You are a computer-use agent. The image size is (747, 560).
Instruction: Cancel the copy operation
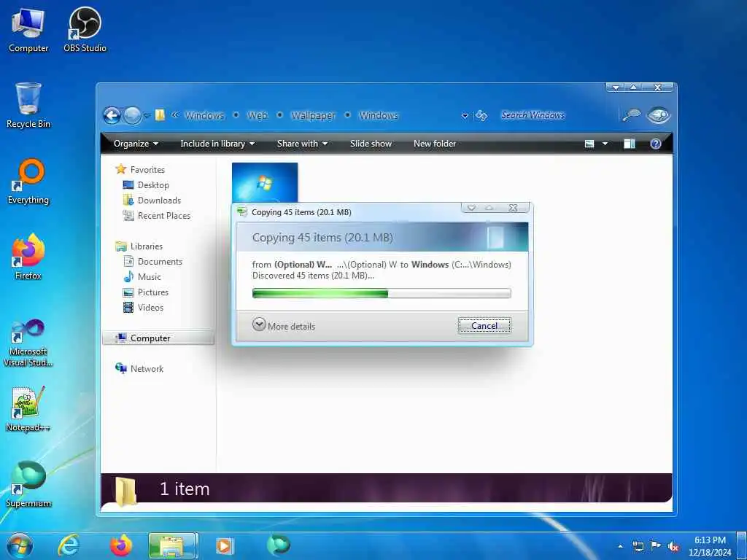(484, 326)
